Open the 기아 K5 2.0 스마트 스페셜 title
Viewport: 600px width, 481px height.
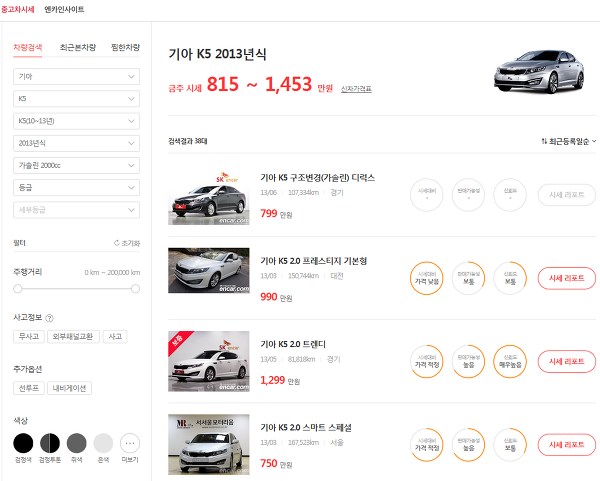tap(306, 427)
